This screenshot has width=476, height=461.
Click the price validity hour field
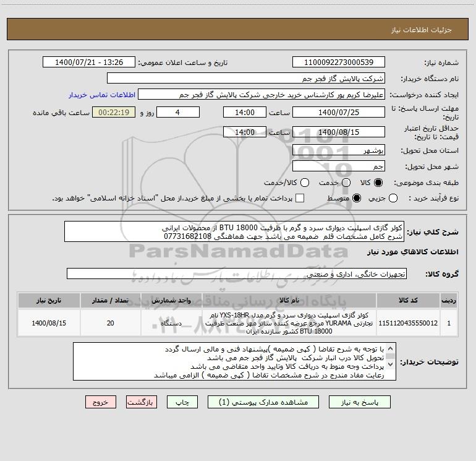pos(245,132)
